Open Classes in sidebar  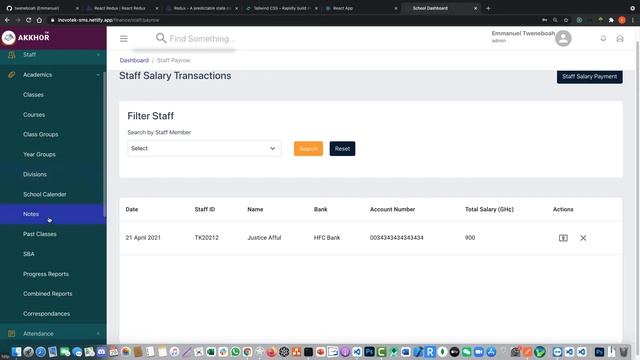[x=33, y=95]
